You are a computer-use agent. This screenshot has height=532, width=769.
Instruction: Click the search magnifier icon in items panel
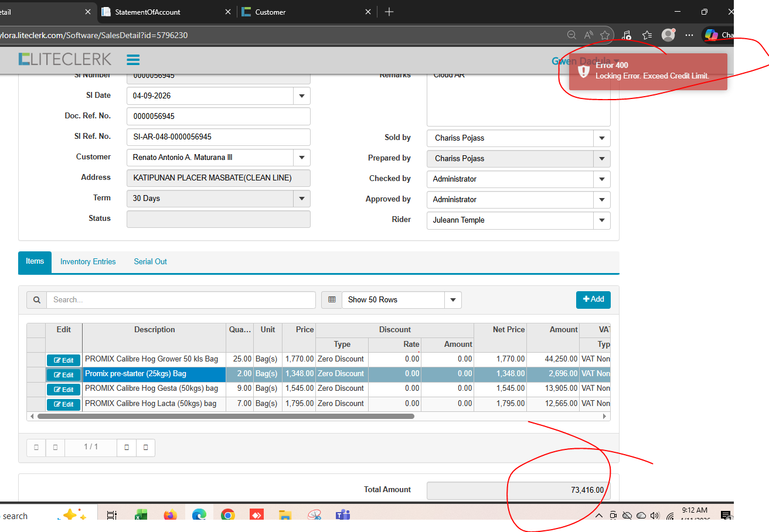36,300
